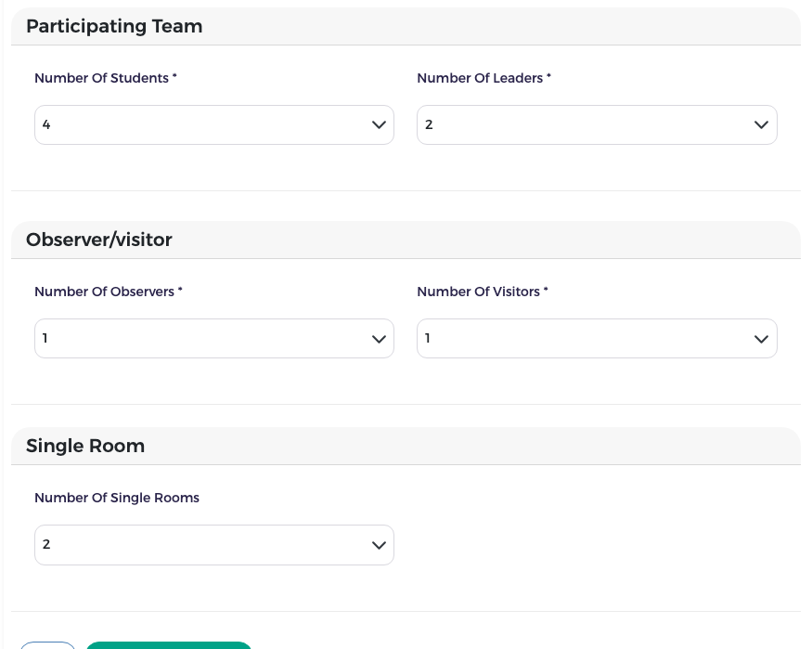Click the 'Number Of Single Rooms' label
812x649 pixels.
coord(117,498)
